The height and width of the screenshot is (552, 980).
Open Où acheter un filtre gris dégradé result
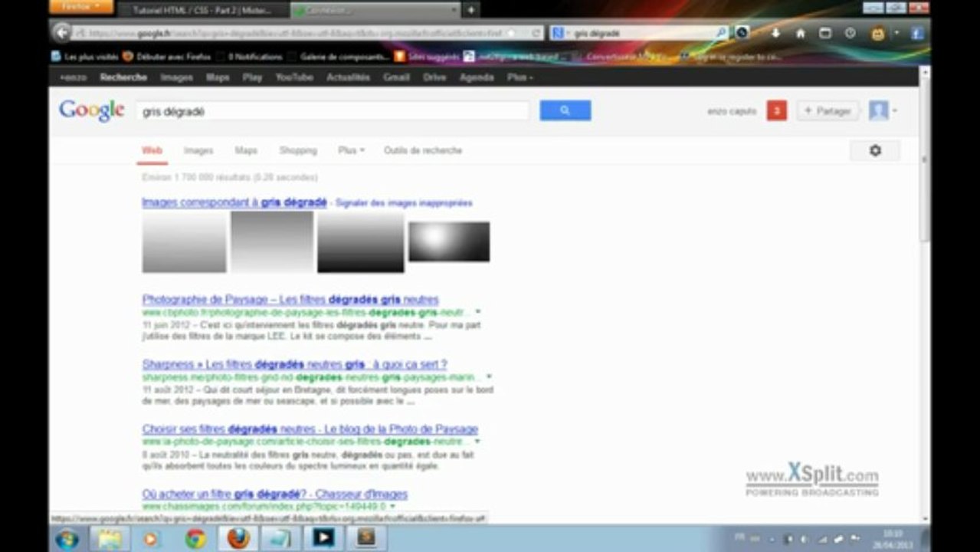274,494
